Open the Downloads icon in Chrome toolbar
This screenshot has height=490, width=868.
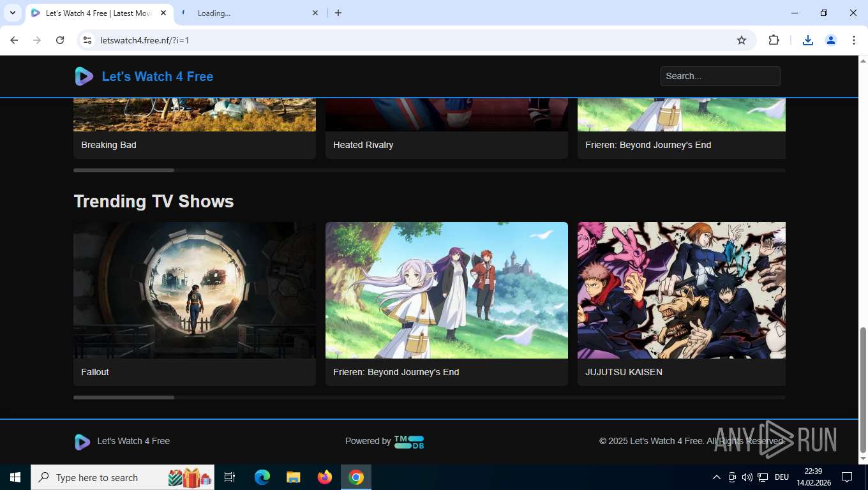pyautogui.click(x=808, y=40)
